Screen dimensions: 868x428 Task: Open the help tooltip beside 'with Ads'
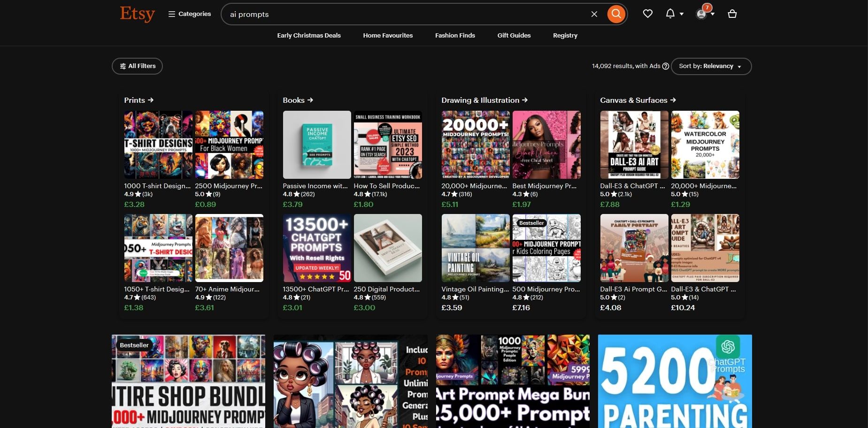[665, 66]
